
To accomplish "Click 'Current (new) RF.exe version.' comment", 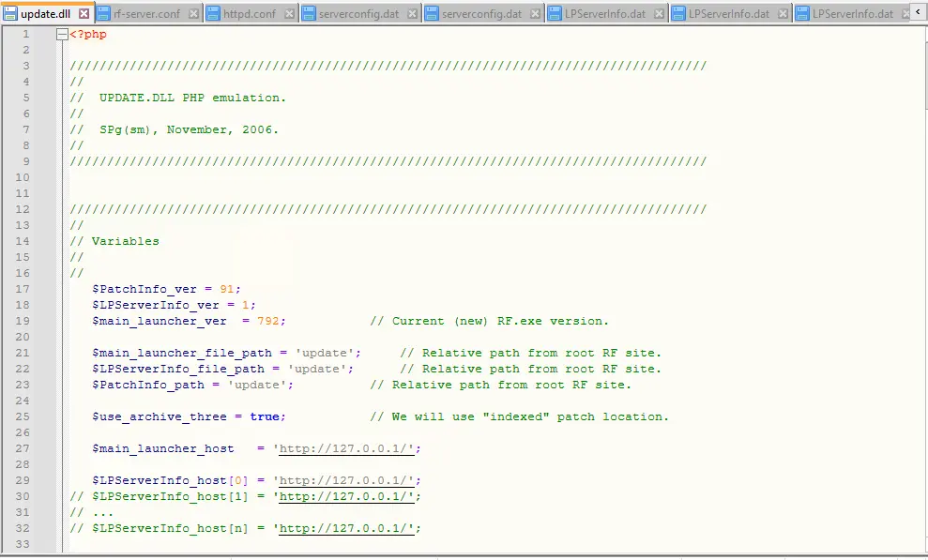I will (490, 321).
